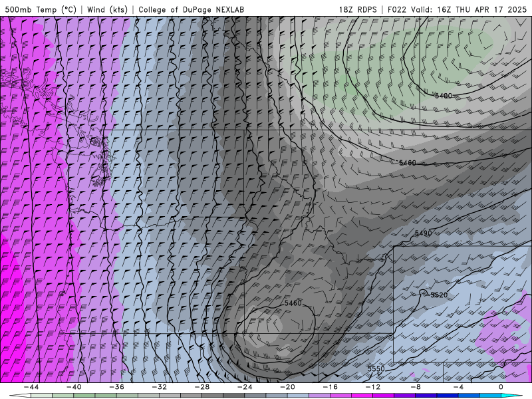Viewport: 532px width, 399px height.
Task: Click the -44 colorbar tick label
Action: 31,387
